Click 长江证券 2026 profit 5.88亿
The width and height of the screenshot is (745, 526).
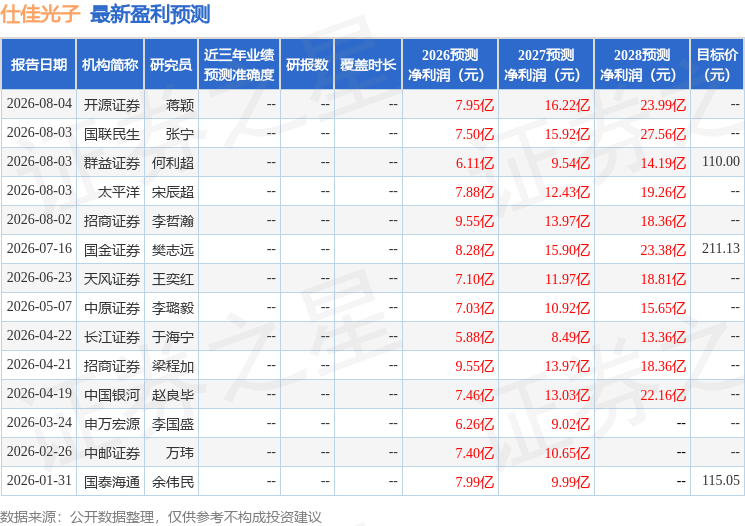(x=475, y=337)
